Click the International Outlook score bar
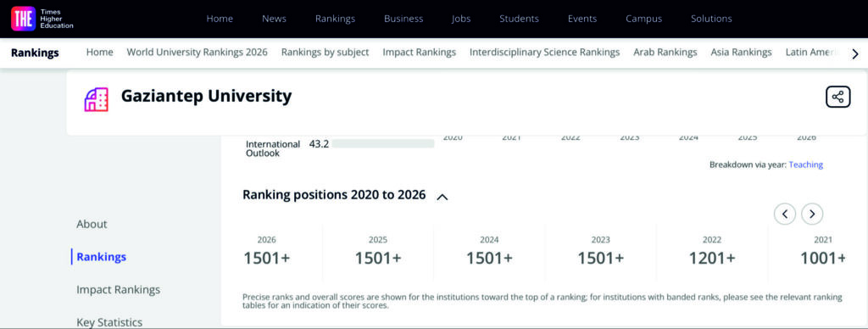Image resolution: width=868 pixels, height=329 pixels. pos(383,144)
